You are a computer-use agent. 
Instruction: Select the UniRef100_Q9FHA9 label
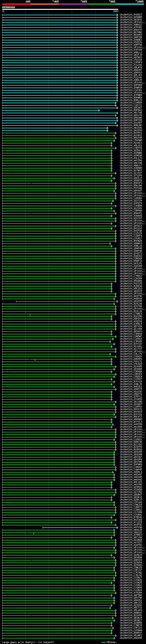pos(131,85)
